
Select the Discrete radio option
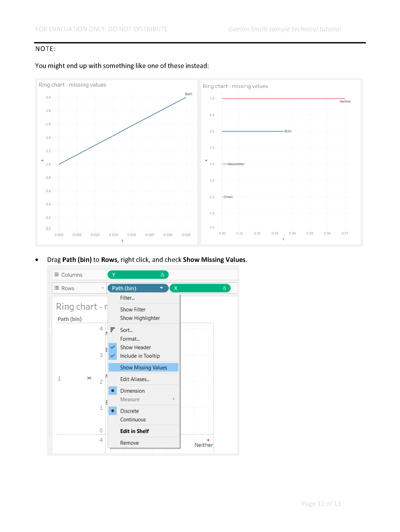112,411
